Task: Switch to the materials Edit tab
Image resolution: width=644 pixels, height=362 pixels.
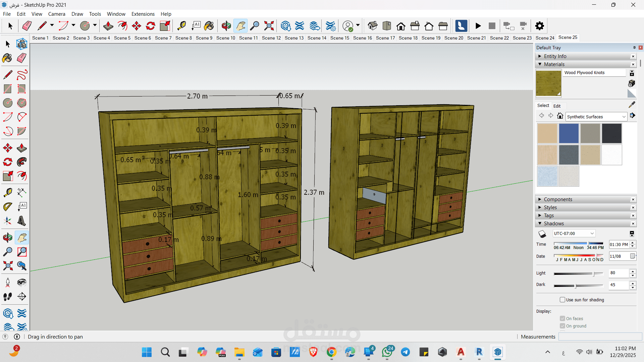Action: click(x=557, y=106)
